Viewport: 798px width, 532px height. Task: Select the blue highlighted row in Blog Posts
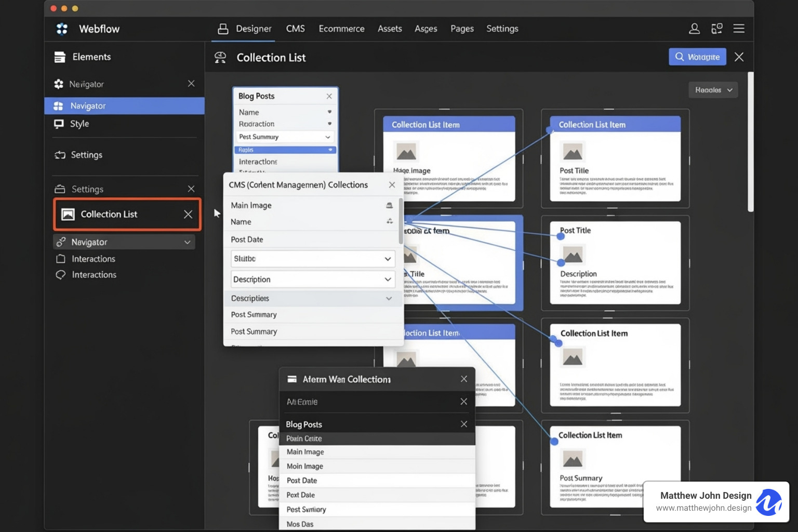[x=285, y=150]
